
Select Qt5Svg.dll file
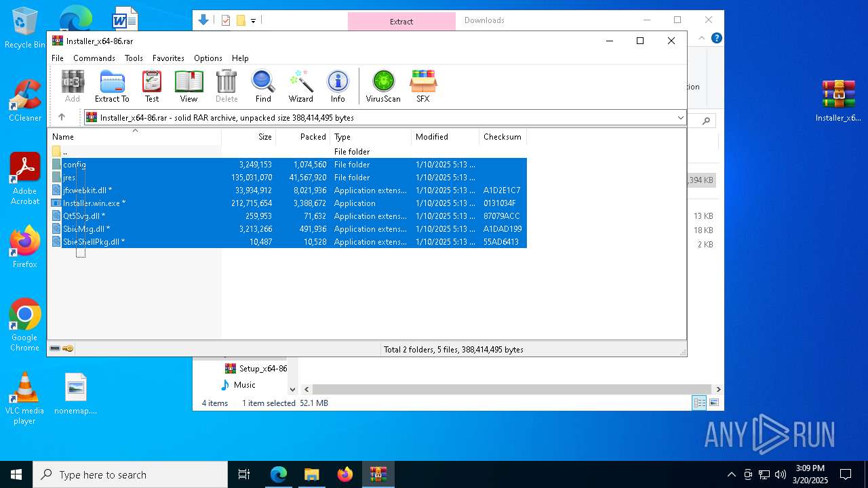coord(288,216)
